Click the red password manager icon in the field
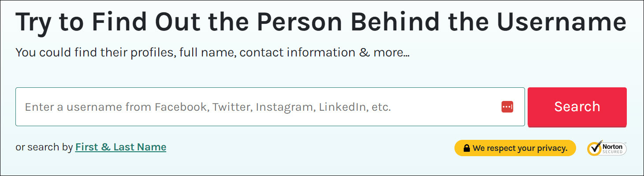Image resolution: width=644 pixels, height=176 pixels. (x=507, y=107)
